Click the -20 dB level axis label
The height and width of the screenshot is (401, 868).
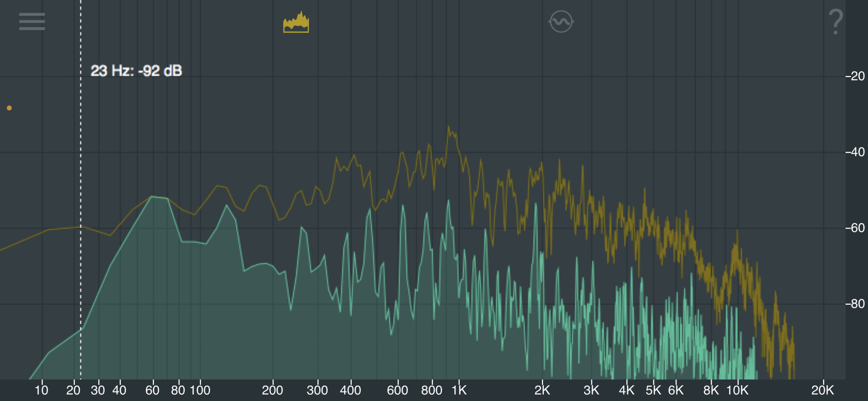click(x=855, y=76)
